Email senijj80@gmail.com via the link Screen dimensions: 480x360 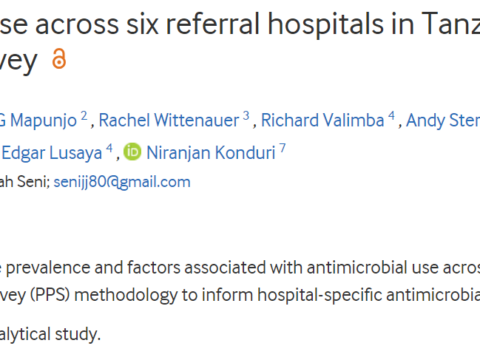[x=122, y=182]
